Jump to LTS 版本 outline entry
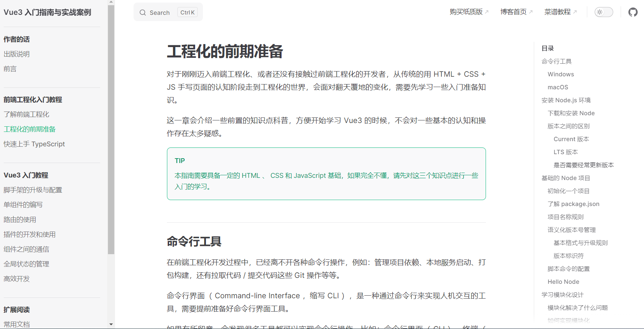The height and width of the screenshot is (329, 644). coord(566,152)
